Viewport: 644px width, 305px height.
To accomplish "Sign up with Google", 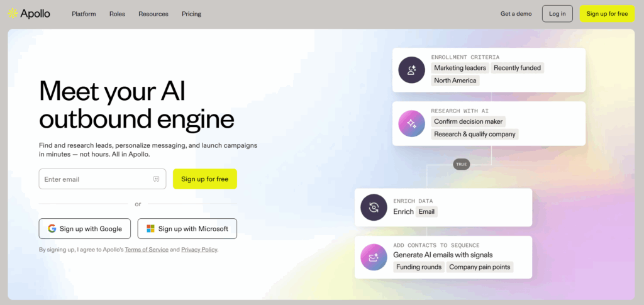I will pos(85,229).
